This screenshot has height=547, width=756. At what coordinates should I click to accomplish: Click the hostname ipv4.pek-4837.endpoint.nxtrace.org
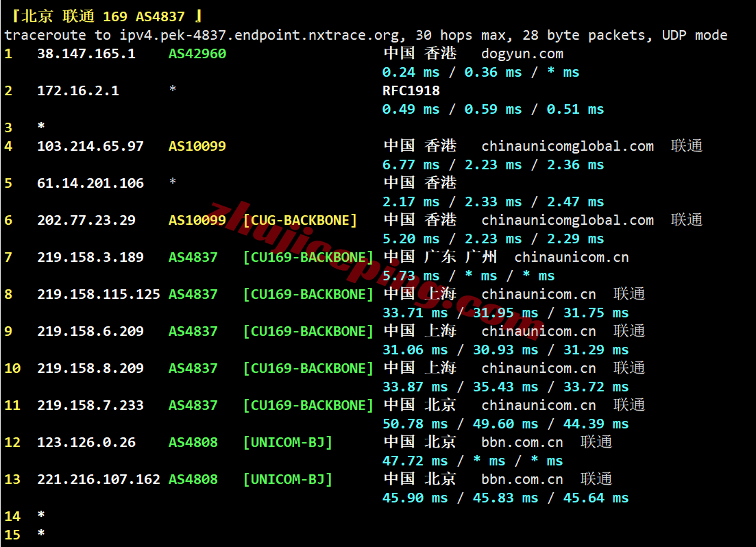[x=259, y=35]
